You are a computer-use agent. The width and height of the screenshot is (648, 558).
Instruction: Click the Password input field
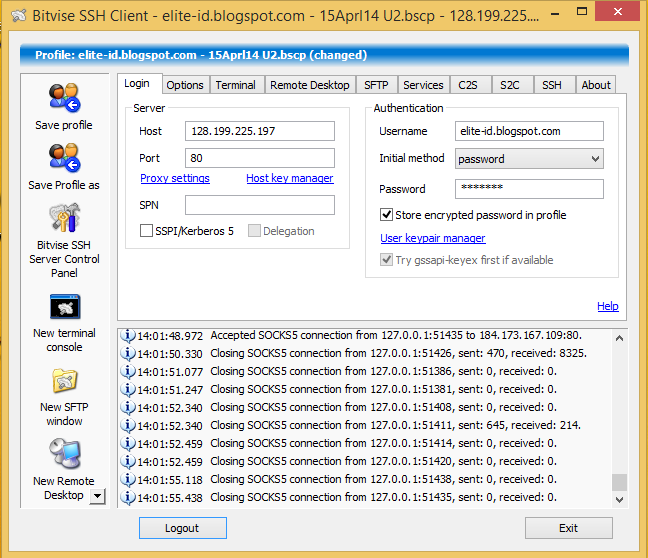tap(529, 189)
